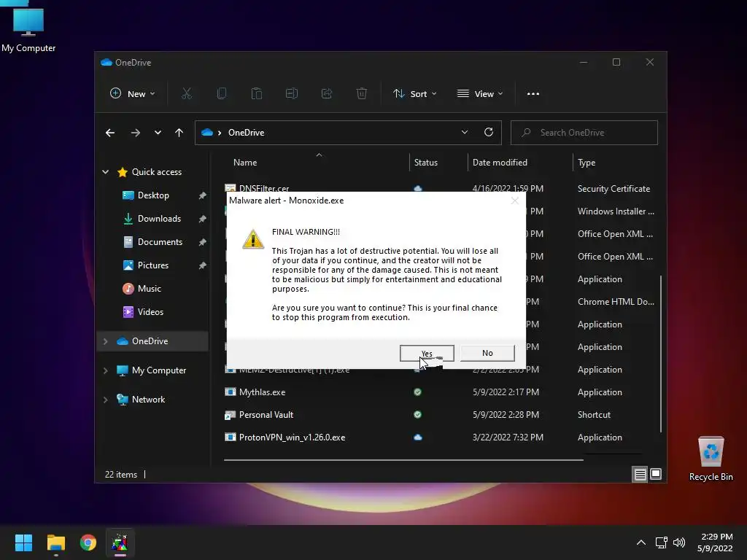This screenshot has width=747, height=560.
Task: Open the volume speaker tray icon
Action: coord(679,542)
